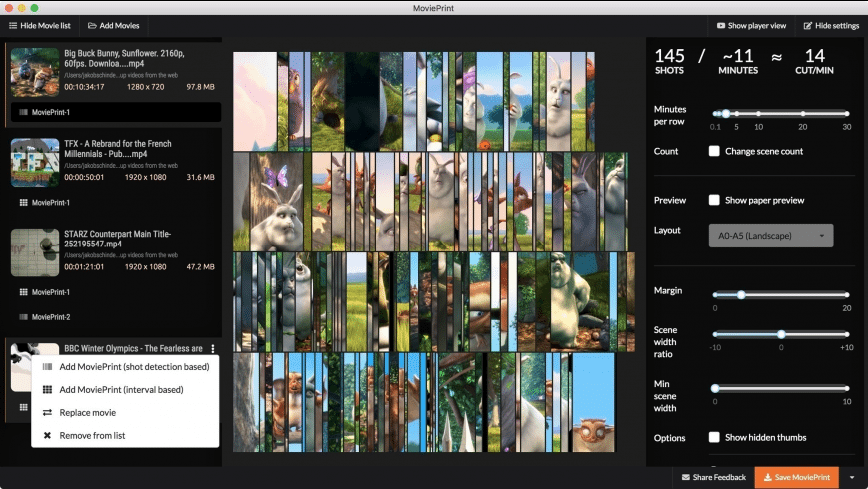Click the brown owl scene thumbnail in last row
Screen dimensions: 868x489
coord(593,402)
